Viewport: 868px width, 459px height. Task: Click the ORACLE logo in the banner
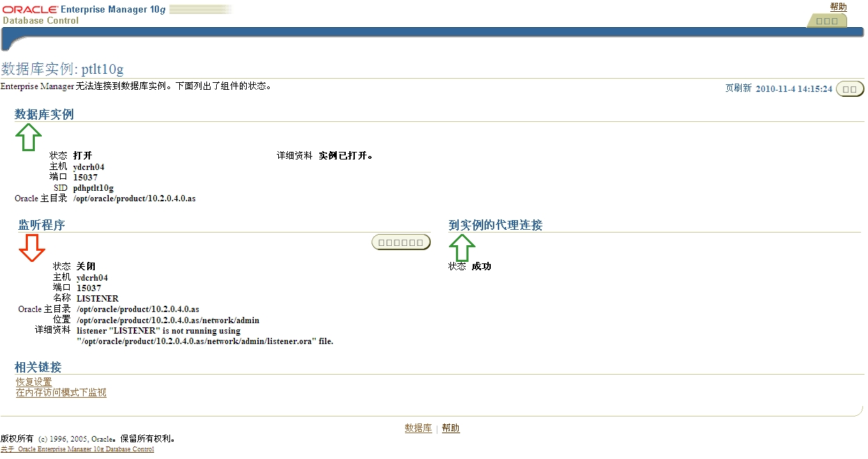tap(28, 9)
